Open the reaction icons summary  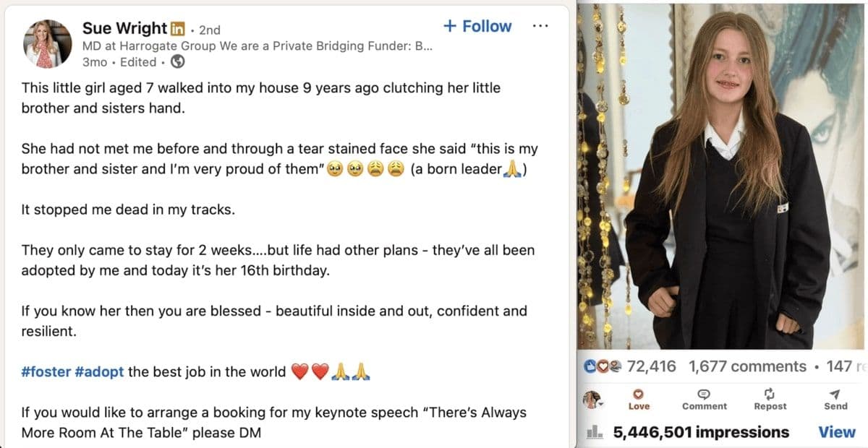(603, 366)
